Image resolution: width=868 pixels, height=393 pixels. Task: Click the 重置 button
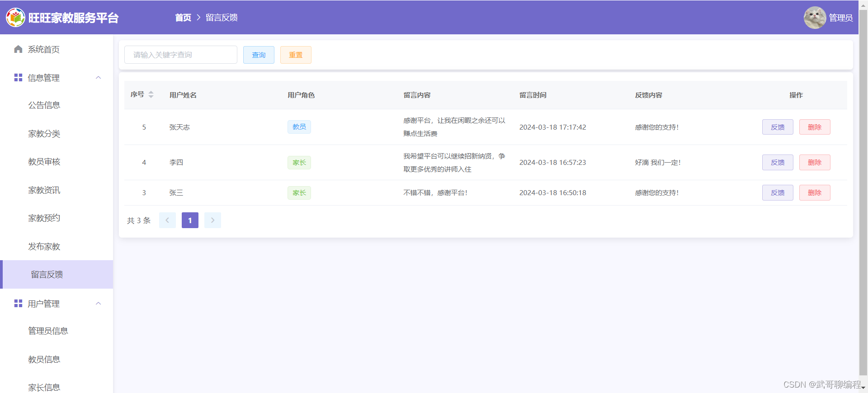pos(296,55)
